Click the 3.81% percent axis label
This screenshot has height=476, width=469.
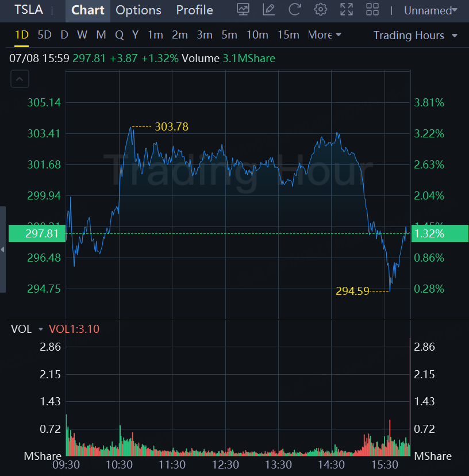click(x=429, y=102)
